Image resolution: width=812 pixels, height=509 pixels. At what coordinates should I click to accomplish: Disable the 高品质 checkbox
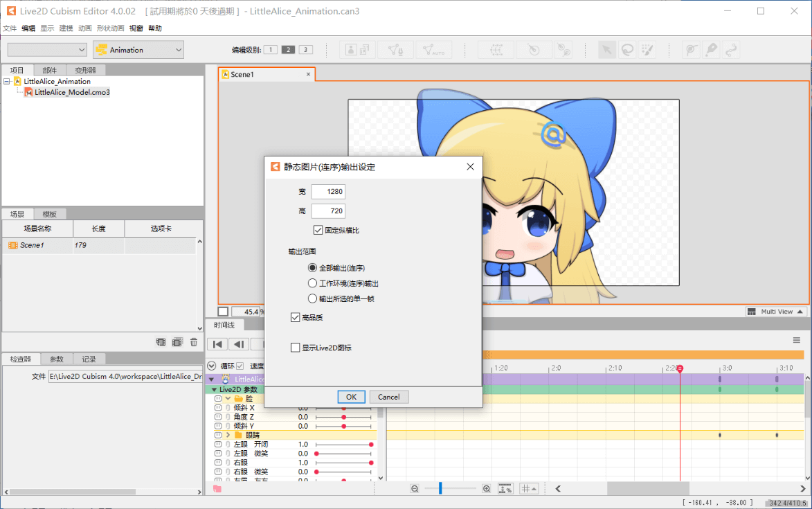pyautogui.click(x=296, y=317)
